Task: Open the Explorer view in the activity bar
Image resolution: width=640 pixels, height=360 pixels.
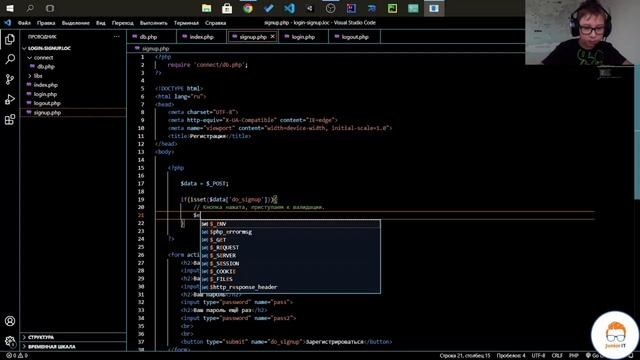Action: [10, 39]
